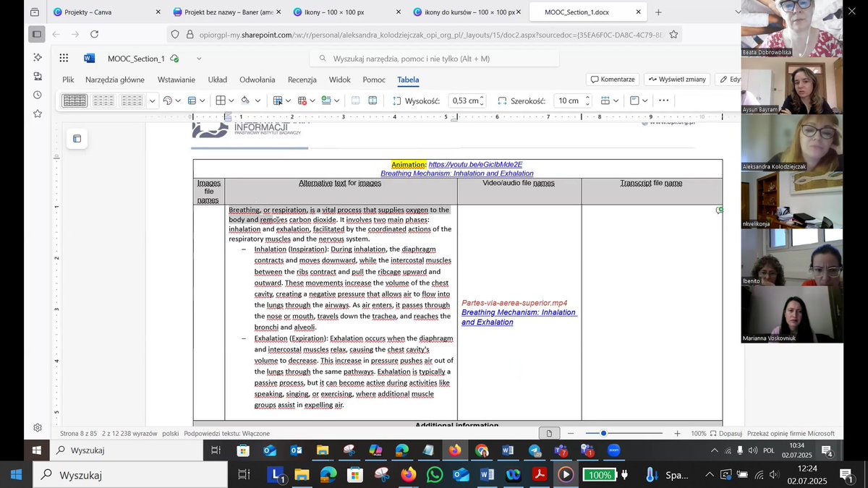Expand the document title dropdown chevron

(x=199, y=59)
